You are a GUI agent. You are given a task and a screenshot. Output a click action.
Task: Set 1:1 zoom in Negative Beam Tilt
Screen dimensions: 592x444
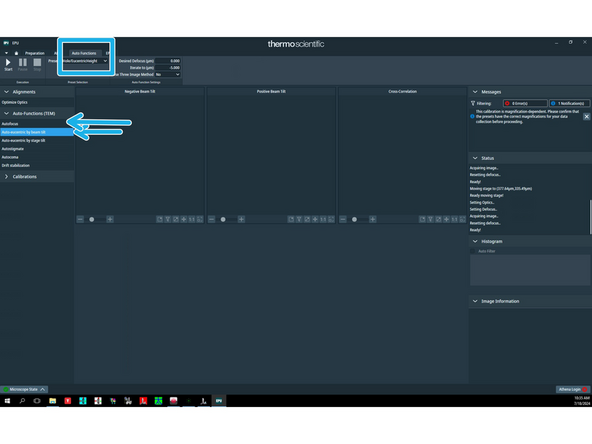coord(192,219)
